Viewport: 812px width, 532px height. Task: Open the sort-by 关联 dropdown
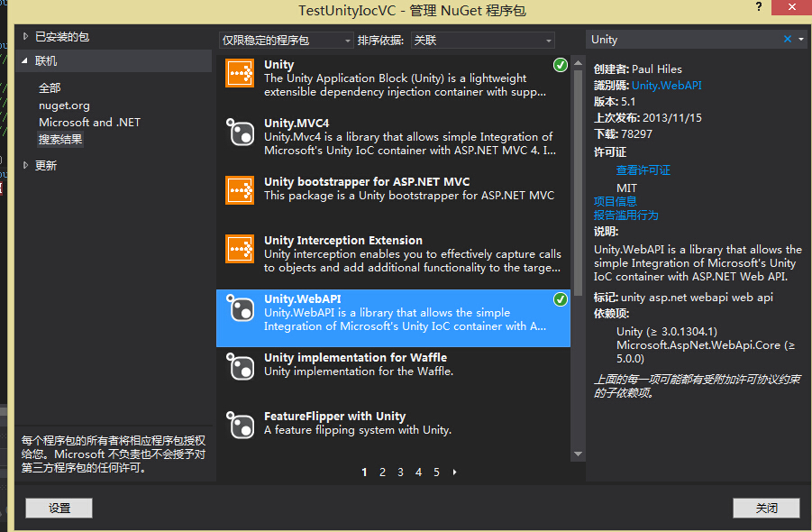point(483,40)
